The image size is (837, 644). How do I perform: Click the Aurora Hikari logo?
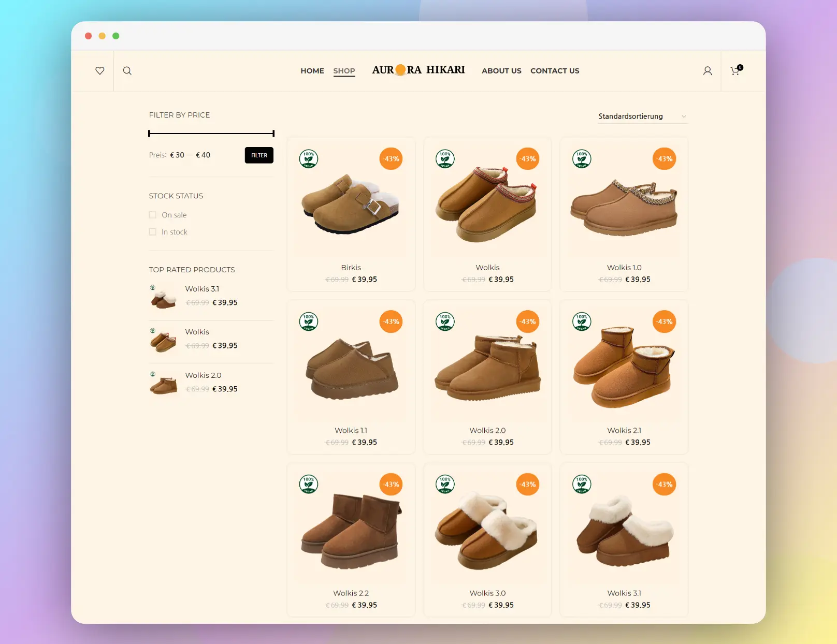click(418, 70)
